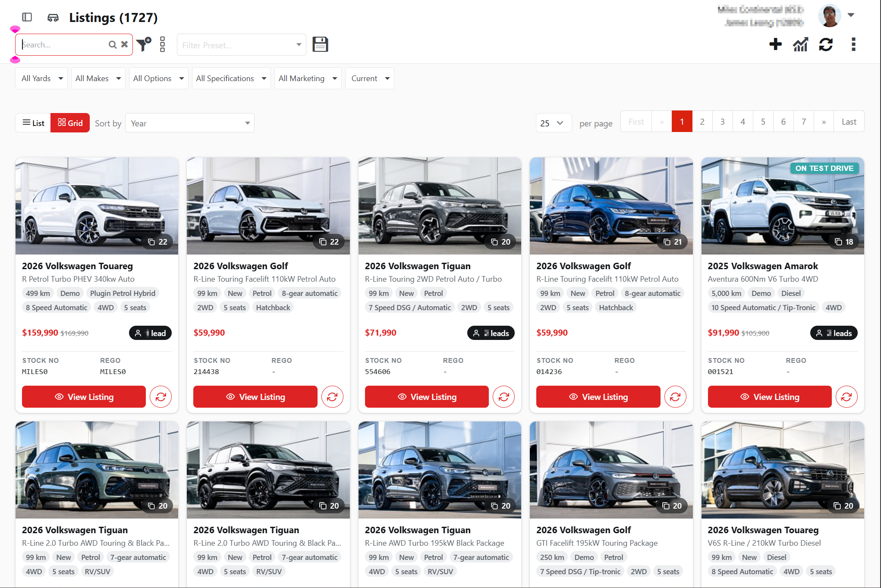Go to page 3
881x588 pixels.
(723, 122)
